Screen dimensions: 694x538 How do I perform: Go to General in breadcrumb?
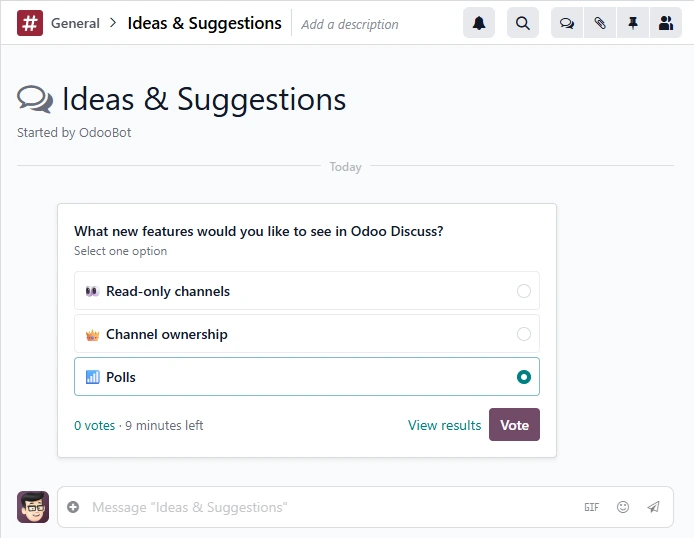[x=75, y=23]
